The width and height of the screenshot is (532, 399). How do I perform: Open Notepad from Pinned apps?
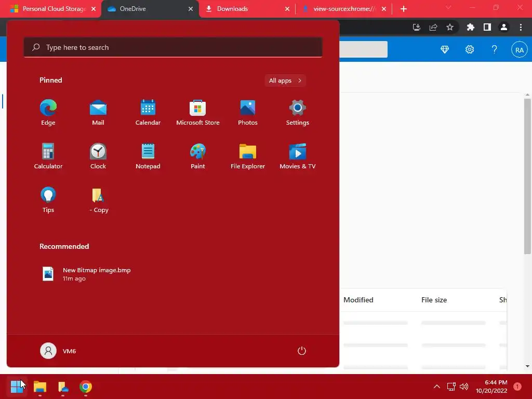pyautogui.click(x=148, y=156)
